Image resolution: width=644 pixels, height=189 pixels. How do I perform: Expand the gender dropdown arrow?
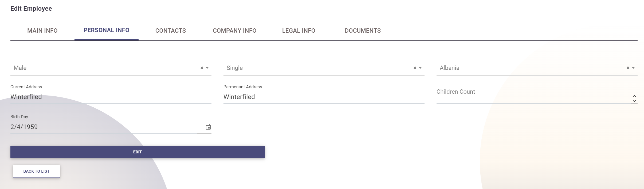click(207, 68)
